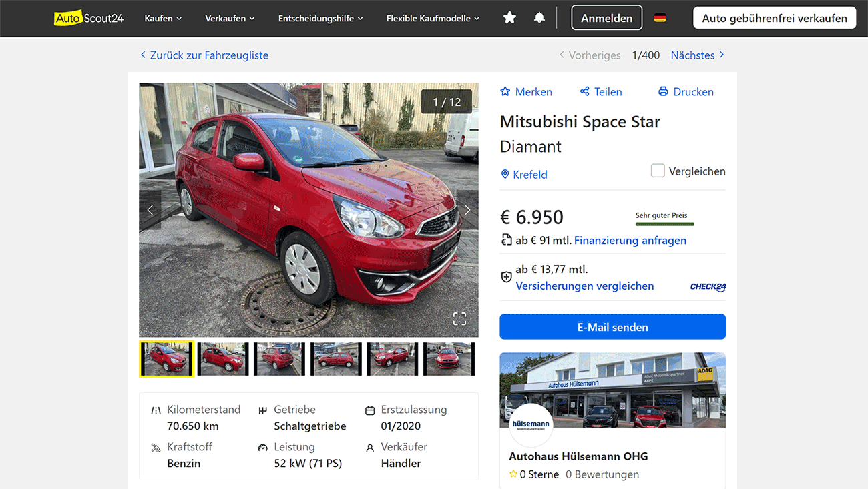Select the third car thumbnail
Viewport: 868px width, 489px height.
coord(279,359)
